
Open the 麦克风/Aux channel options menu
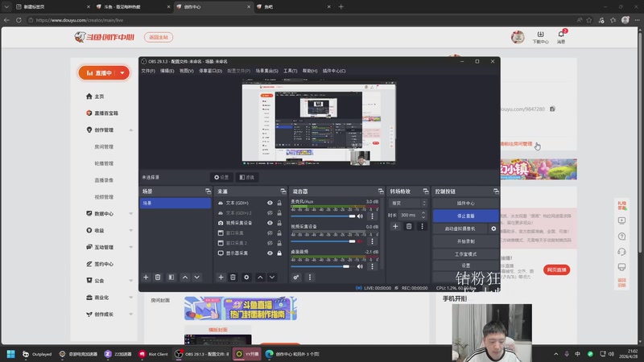373,216
